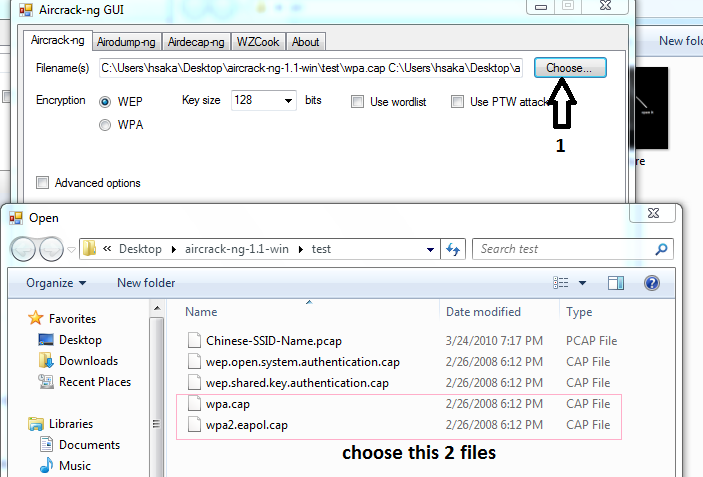This screenshot has width=703, height=477.
Task: Switch to the About tab
Action: 305,42
